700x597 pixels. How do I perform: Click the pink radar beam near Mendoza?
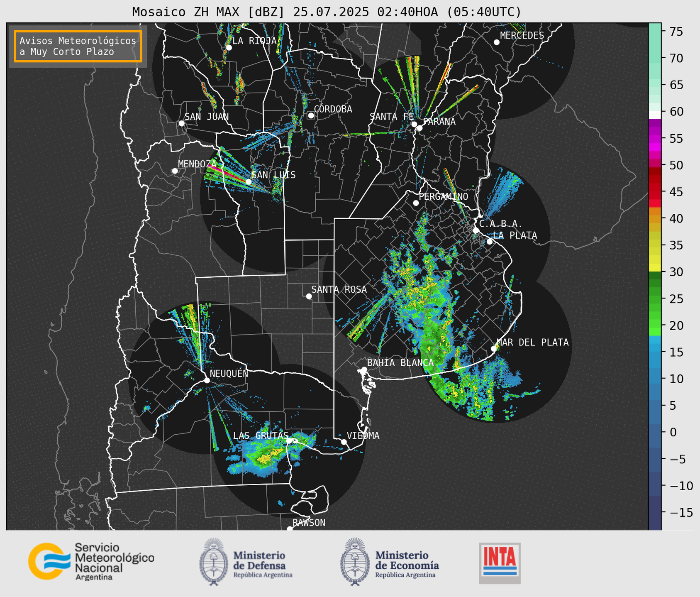pos(226,173)
